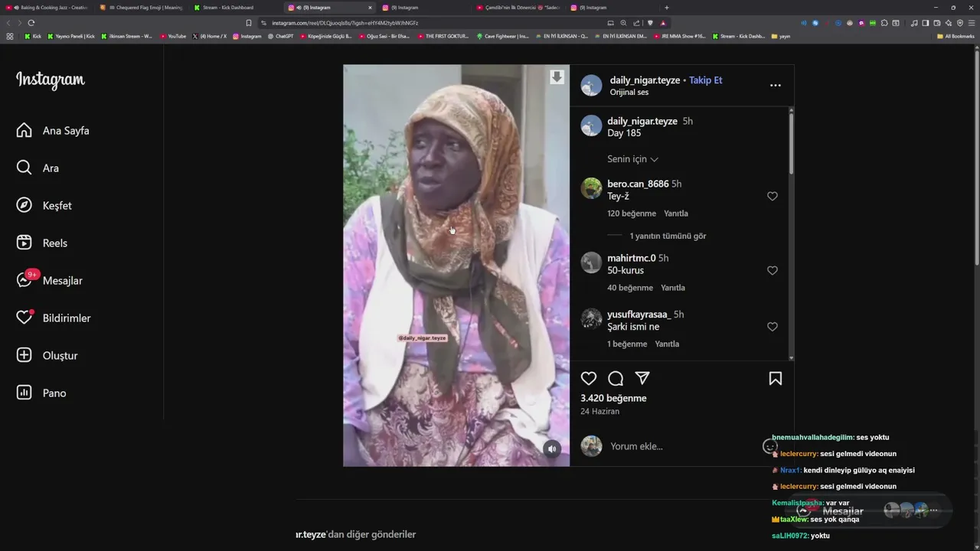This screenshot has width=980, height=551.
Task: Click Oluştur to create a post
Action: click(47, 356)
